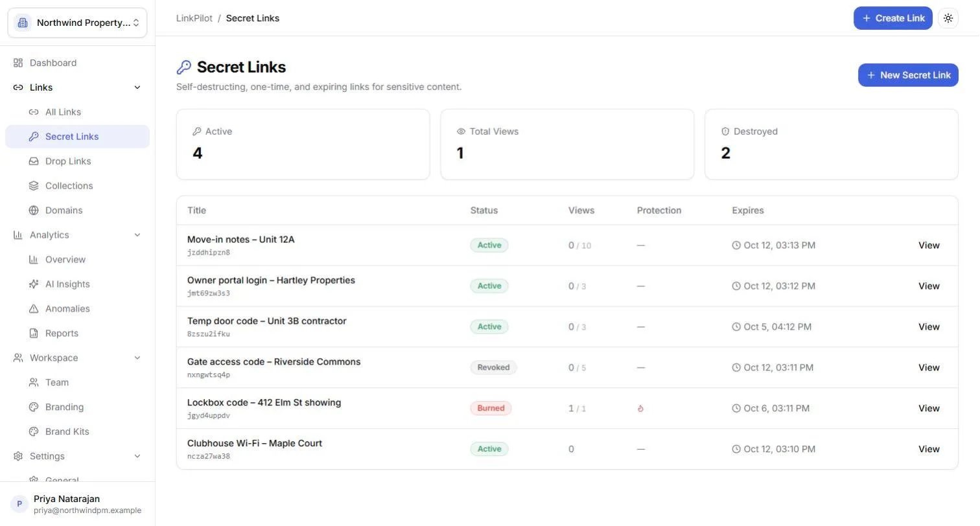Click the Brand Kits palette icon

pyautogui.click(x=34, y=432)
